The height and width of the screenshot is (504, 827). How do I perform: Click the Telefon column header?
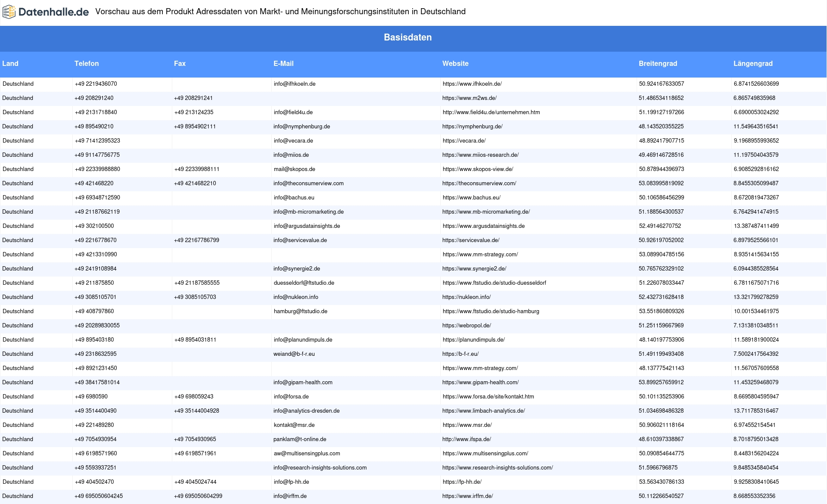tap(87, 64)
